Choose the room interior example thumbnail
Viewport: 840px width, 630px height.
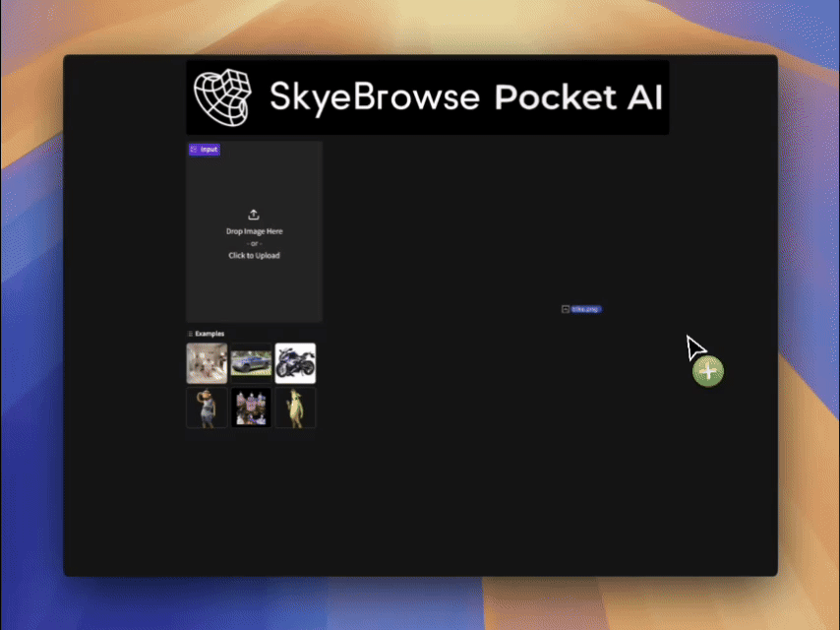coord(207,363)
